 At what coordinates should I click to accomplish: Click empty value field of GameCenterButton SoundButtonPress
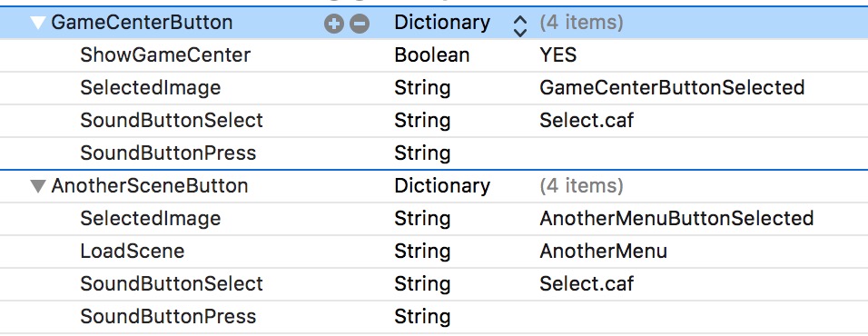coord(701,153)
